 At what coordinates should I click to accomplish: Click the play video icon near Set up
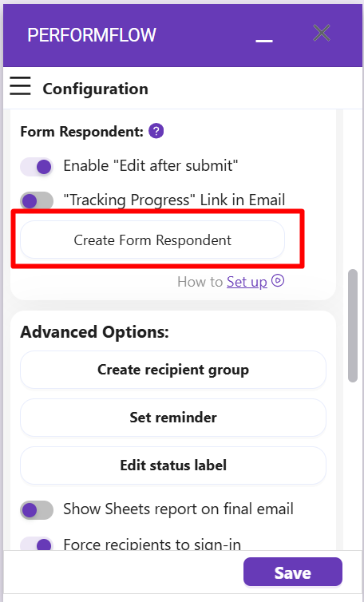coord(278,281)
